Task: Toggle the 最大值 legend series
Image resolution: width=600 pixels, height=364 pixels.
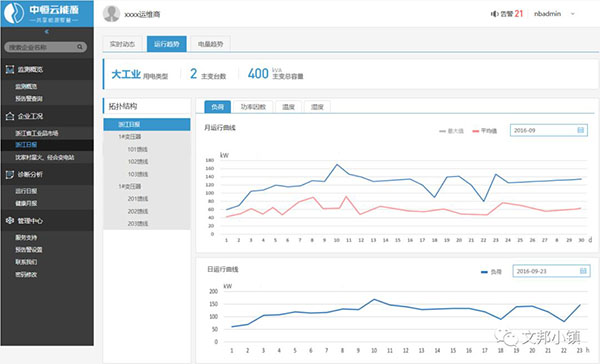Action: pos(451,131)
